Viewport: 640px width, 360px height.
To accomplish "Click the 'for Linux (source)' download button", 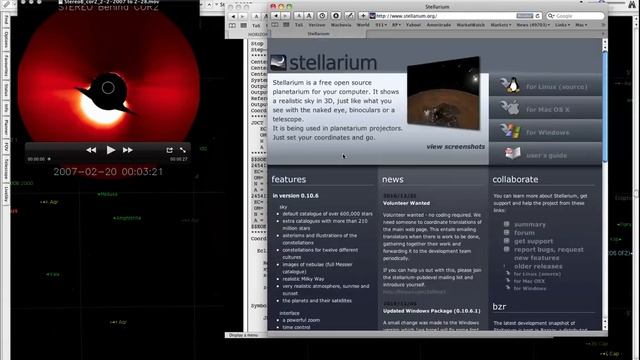I will pyautogui.click(x=545, y=85).
